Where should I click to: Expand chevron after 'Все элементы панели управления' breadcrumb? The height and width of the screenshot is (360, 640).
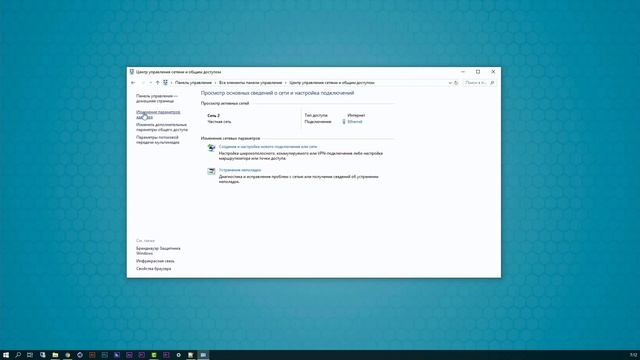pos(286,83)
